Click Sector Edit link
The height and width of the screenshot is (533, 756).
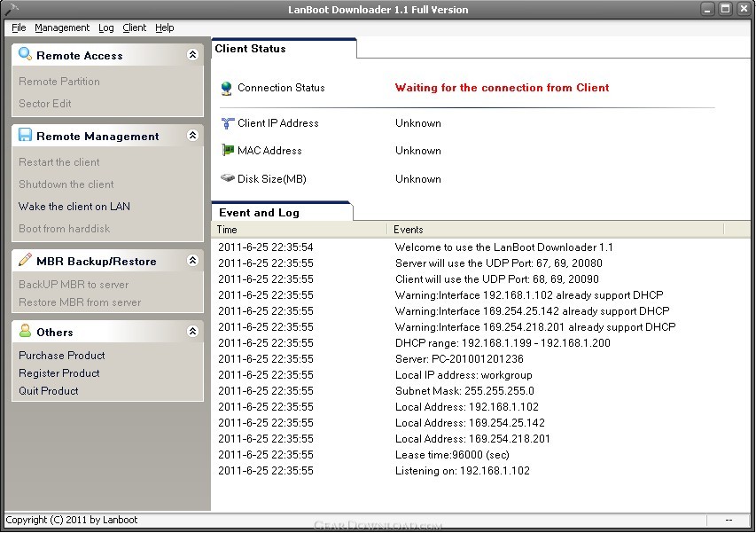point(45,103)
